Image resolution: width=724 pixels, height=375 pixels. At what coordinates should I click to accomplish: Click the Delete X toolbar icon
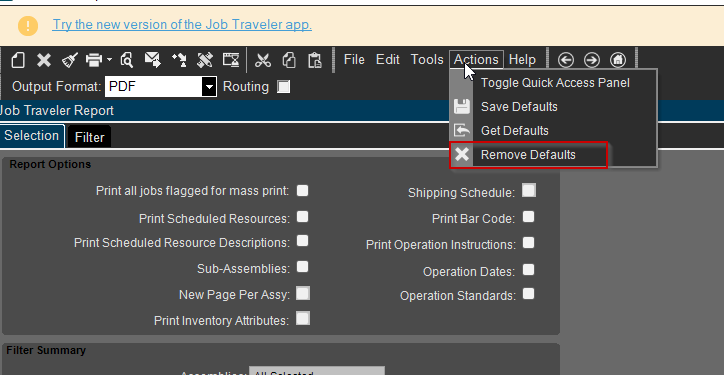44,60
